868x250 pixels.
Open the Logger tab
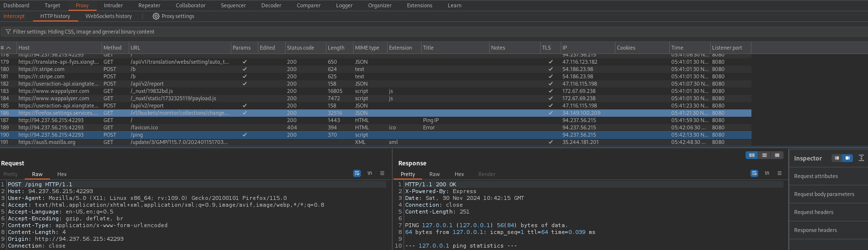point(344,5)
